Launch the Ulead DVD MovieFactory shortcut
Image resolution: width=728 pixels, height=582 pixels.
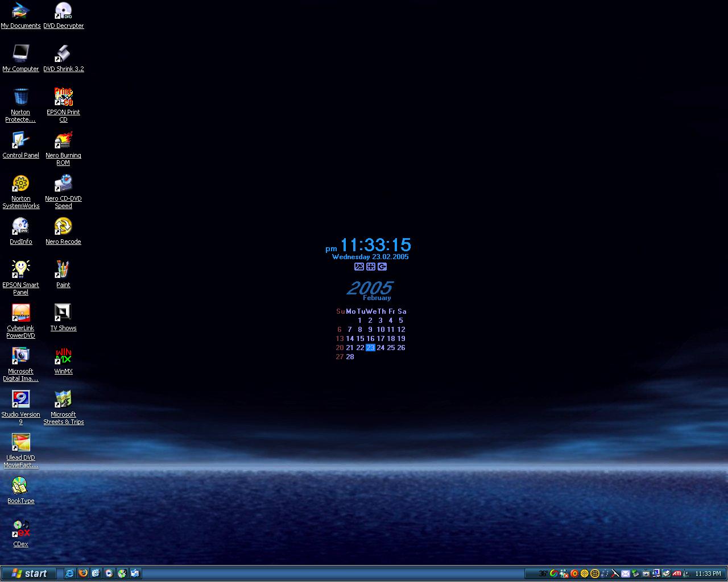pyautogui.click(x=20, y=451)
